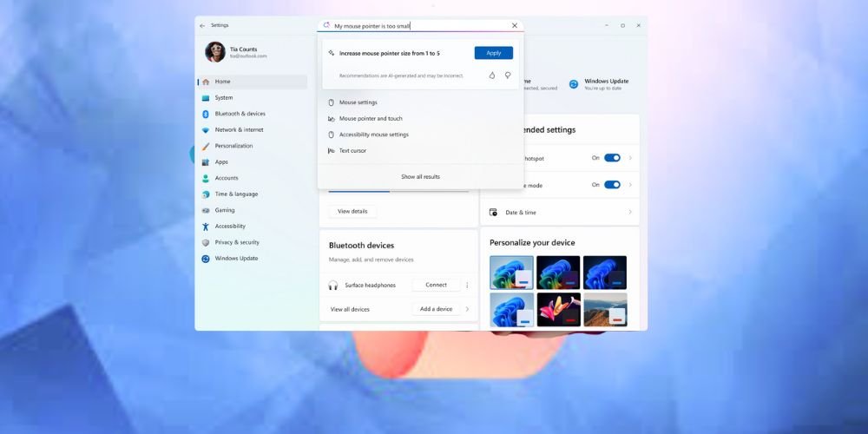Screen dimensions: 868x434
Task: Click the System monitor icon
Action: click(x=206, y=98)
